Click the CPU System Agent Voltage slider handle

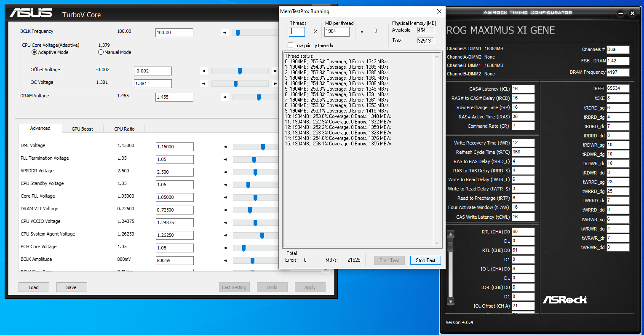pyautogui.click(x=262, y=236)
